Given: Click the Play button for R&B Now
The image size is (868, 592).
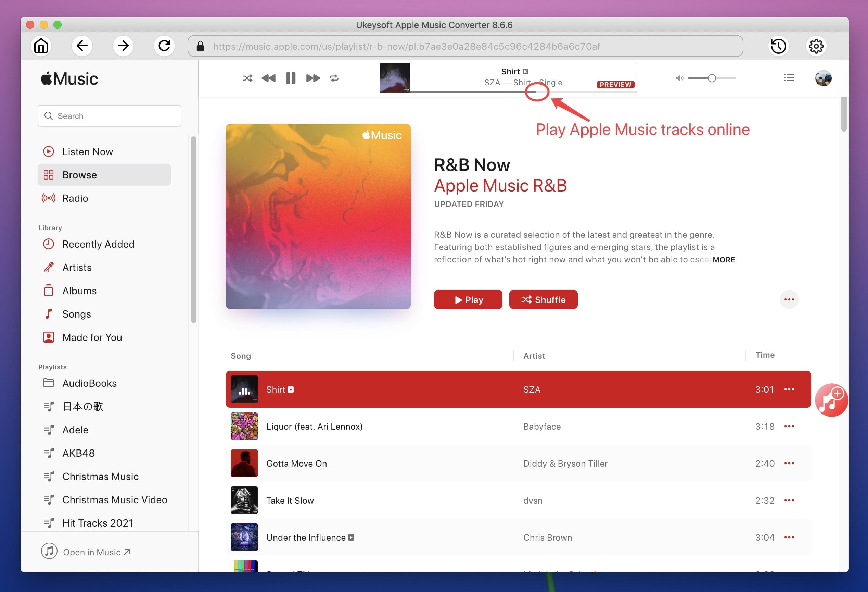Looking at the screenshot, I should click(468, 300).
